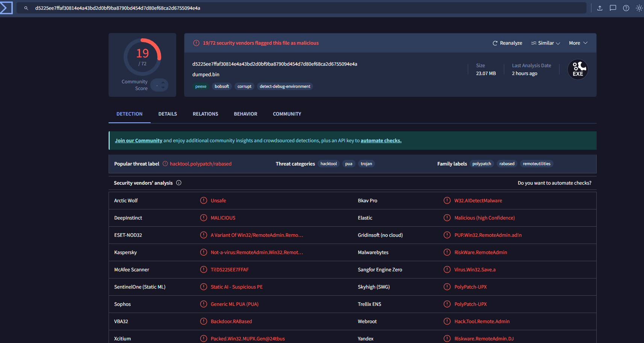The image size is (644, 343).
Task: Vote up on the community score
Action: click(163, 83)
